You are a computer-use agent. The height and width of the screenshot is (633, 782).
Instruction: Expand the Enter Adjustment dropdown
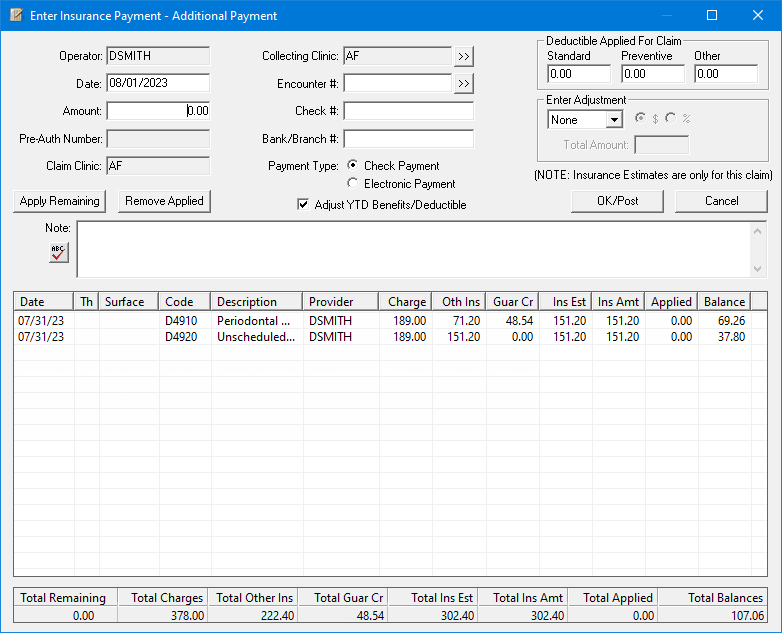point(614,120)
